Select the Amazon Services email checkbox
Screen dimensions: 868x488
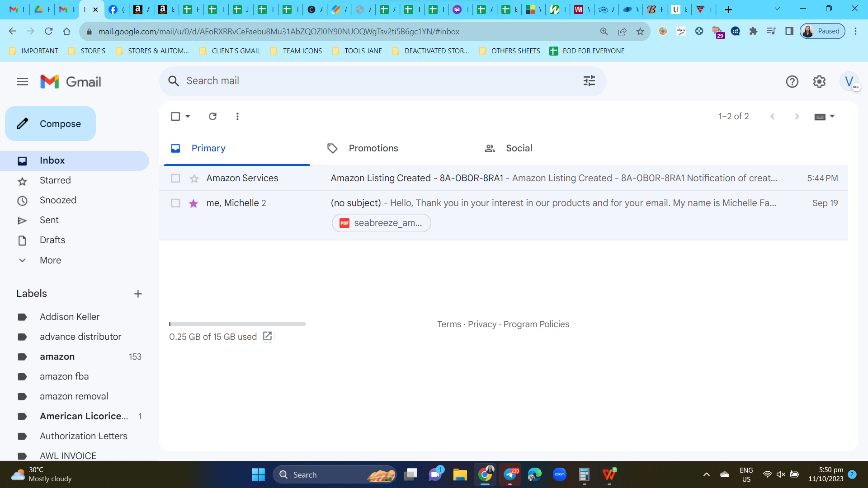pos(175,178)
